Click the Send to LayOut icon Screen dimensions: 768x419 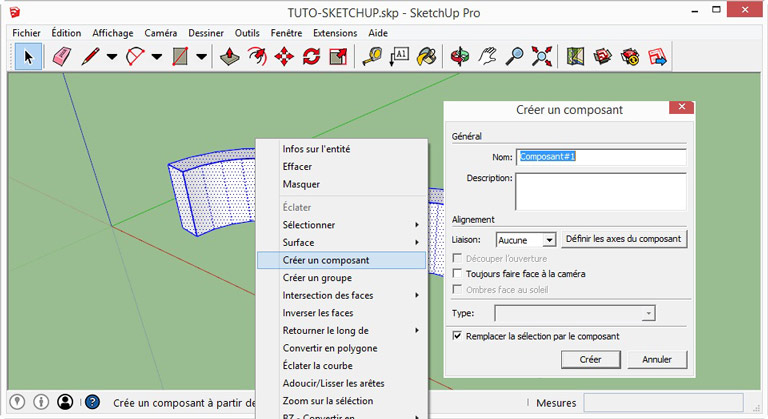[657, 56]
